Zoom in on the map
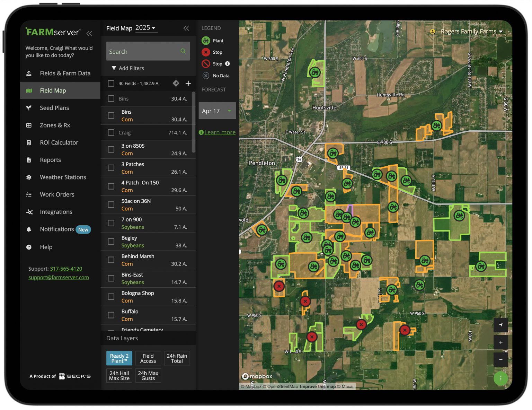The image size is (532, 410). point(500,342)
